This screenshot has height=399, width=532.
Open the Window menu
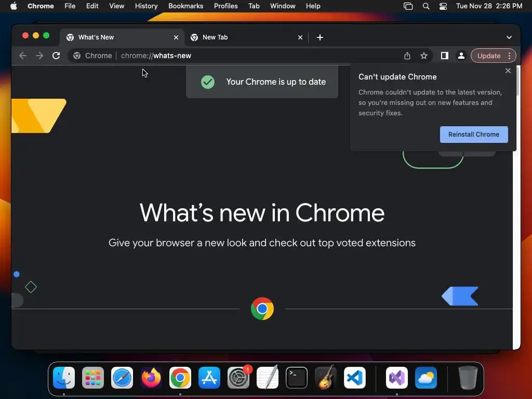pos(283,6)
